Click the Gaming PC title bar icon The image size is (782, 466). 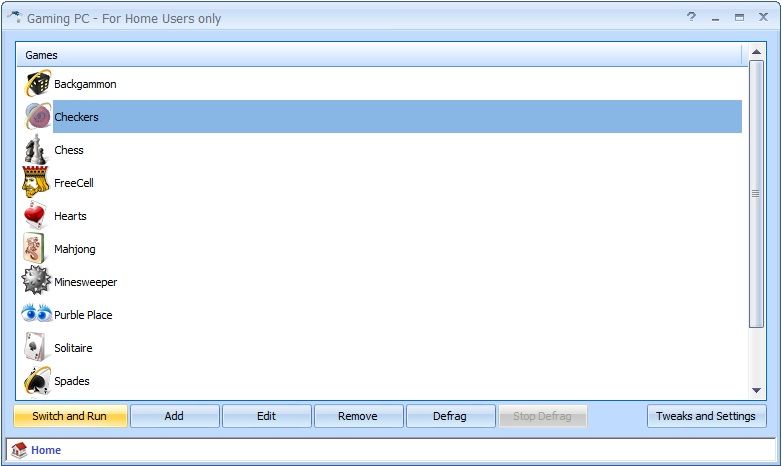point(14,17)
